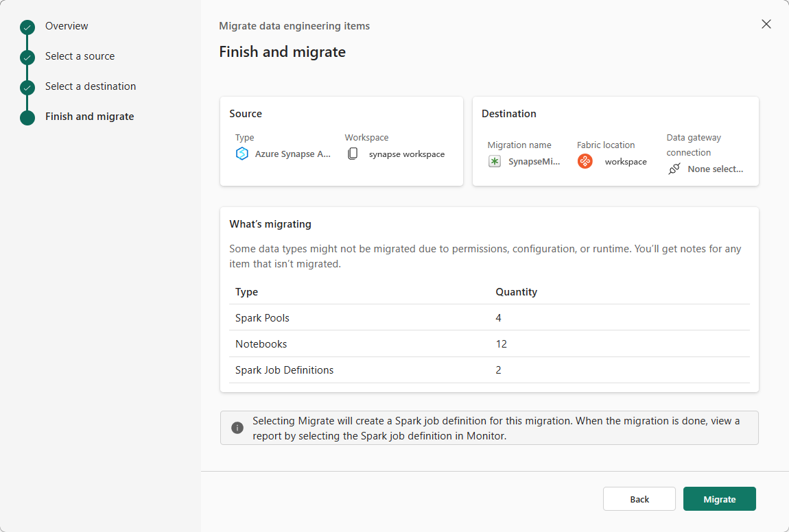Open the Overview step
This screenshot has height=532, width=789.
pyautogui.click(x=67, y=26)
